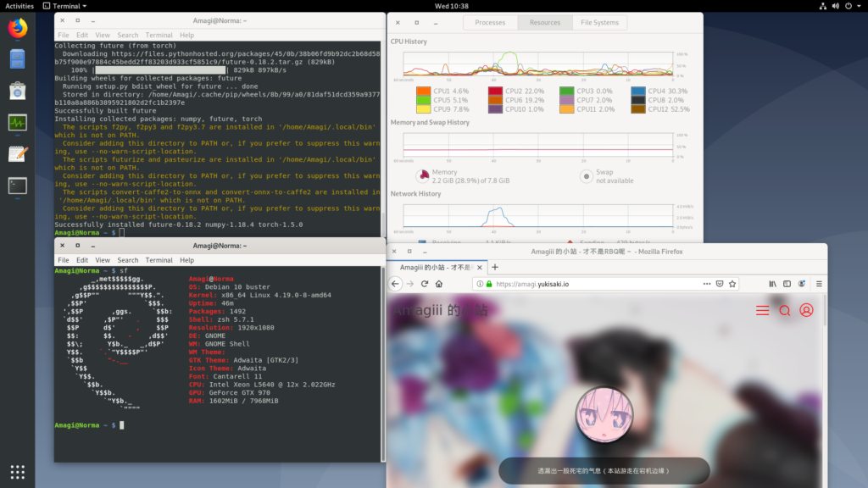The image size is (868, 488).
Task: Open the text editor dock icon
Action: tap(17, 154)
